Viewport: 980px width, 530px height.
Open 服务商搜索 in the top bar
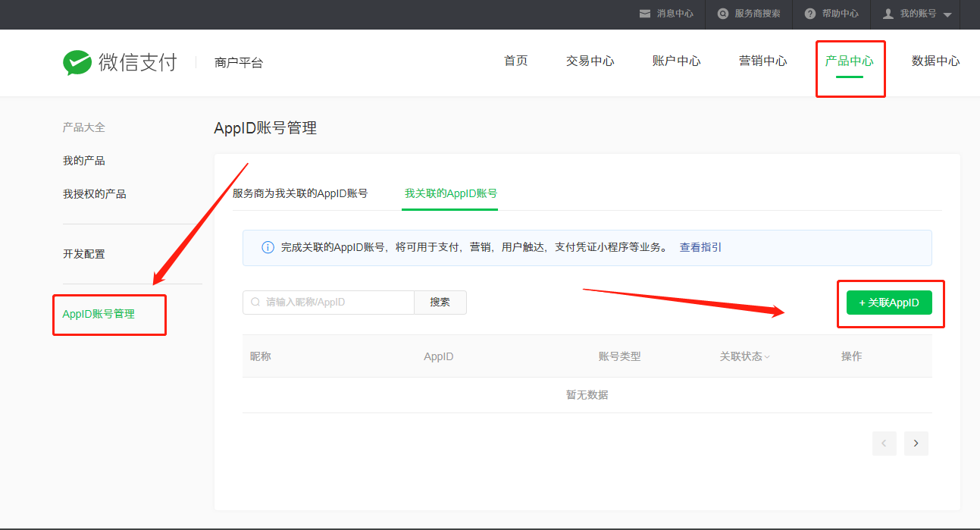pos(757,14)
